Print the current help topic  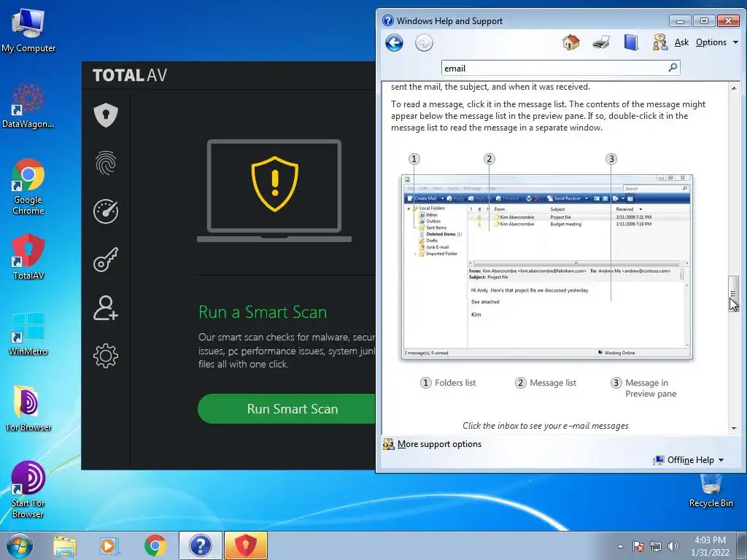(x=601, y=42)
